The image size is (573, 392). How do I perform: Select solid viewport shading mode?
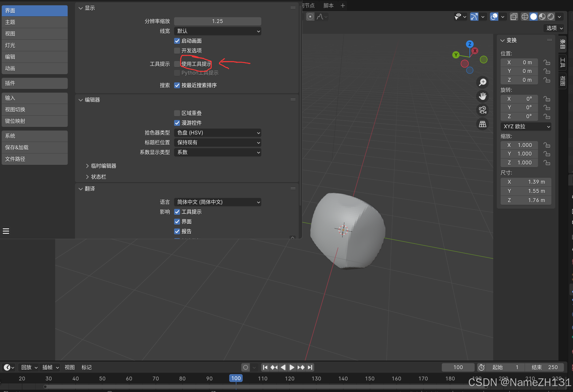(533, 17)
